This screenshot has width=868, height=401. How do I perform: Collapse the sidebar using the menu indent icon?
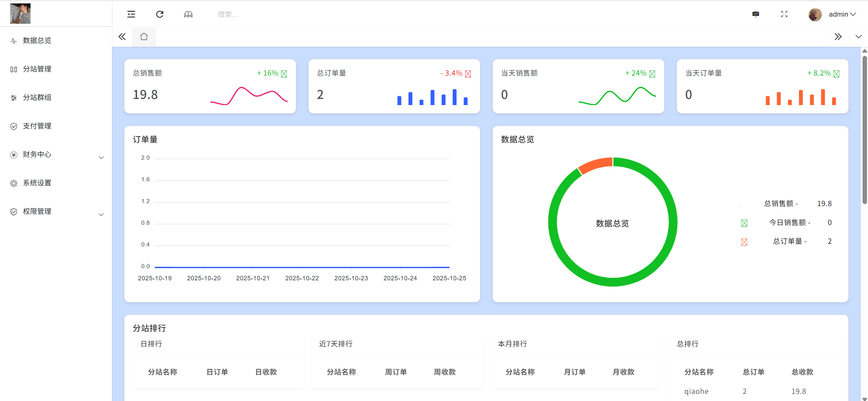[x=131, y=14]
